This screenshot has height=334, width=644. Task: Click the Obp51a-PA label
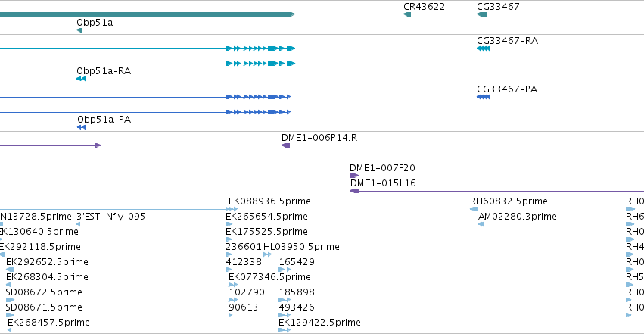(x=104, y=120)
